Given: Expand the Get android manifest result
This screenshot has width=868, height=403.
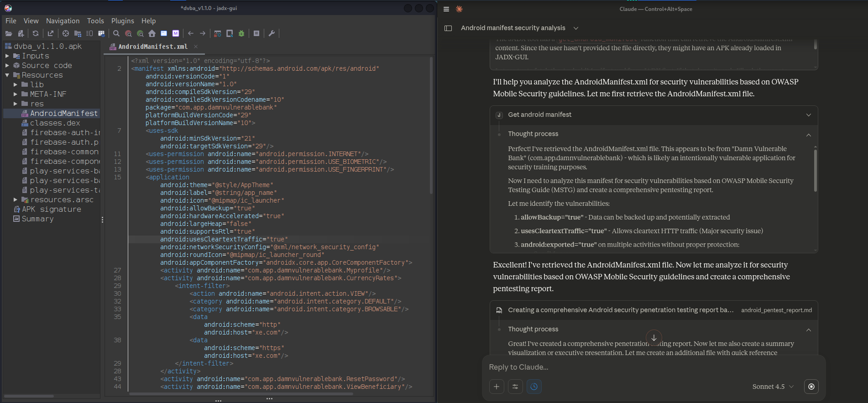Looking at the screenshot, I should click(808, 115).
